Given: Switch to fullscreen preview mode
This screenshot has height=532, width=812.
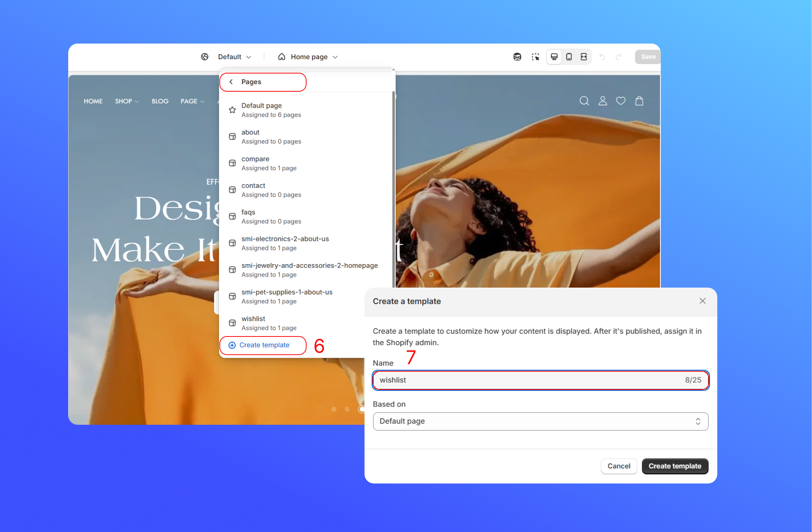Looking at the screenshot, I should [x=584, y=57].
